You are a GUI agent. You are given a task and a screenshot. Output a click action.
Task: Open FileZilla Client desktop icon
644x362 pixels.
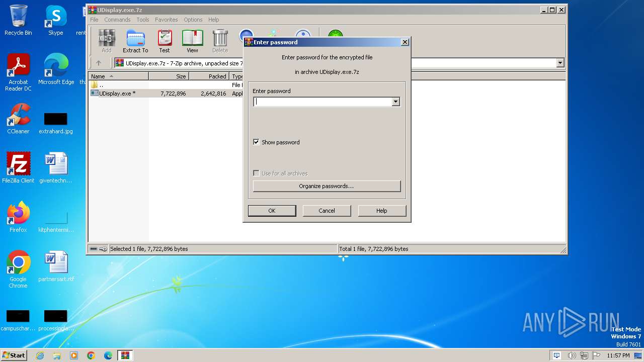[x=18, y=168]
